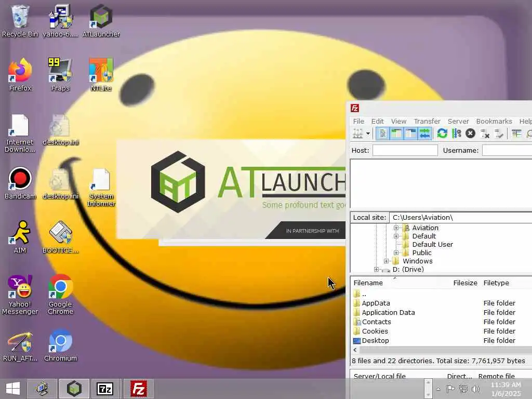Select the Google Chrome desktop shortcut
Viewport: 532px width, 399px height.
coord(60,295)
